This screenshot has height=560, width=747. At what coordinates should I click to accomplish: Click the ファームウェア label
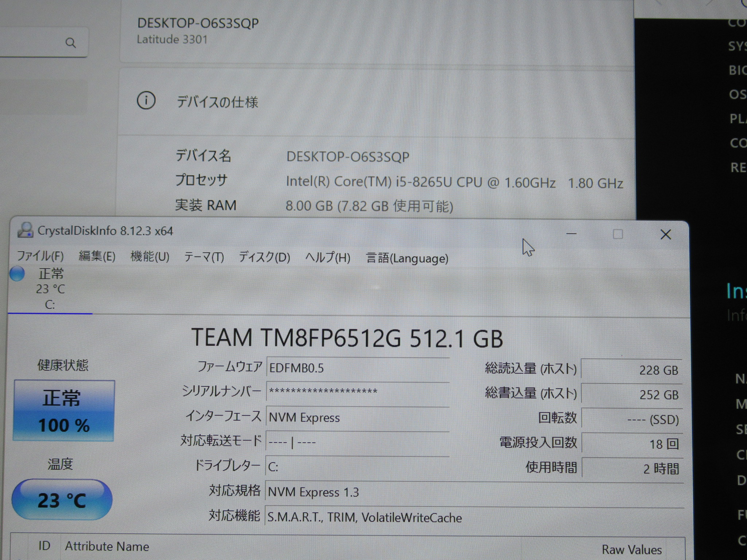coord(230,367)
